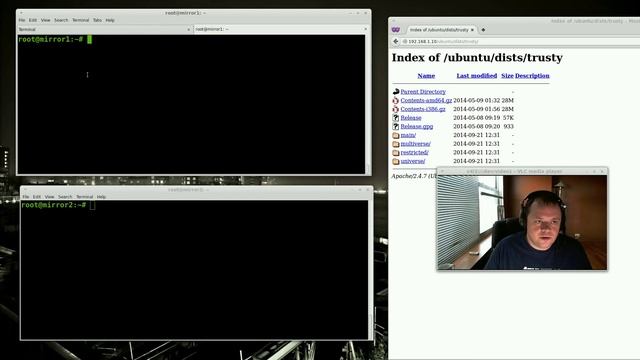Switch to the root@mirror1 terminal tab
This screenshot has height=360, width=640.
pyautogui.click(x=280, y=29)
